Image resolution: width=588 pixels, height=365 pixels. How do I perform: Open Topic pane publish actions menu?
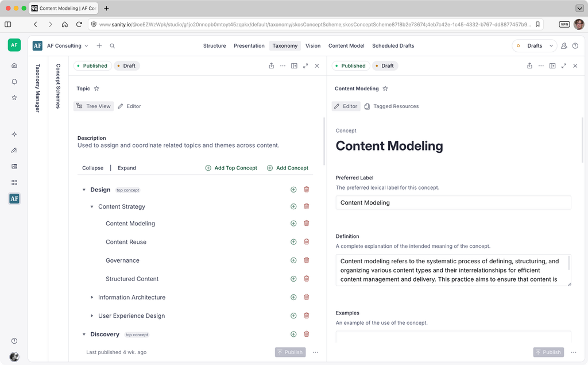point(315,352)
